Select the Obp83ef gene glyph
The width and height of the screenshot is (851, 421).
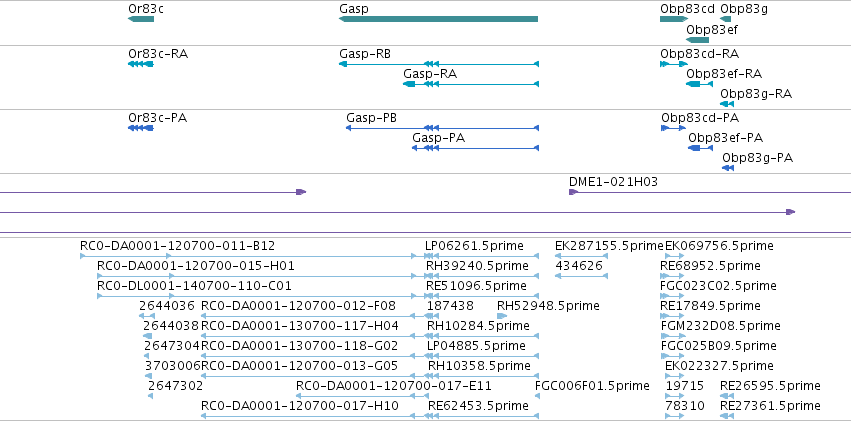tap(697, 40)
